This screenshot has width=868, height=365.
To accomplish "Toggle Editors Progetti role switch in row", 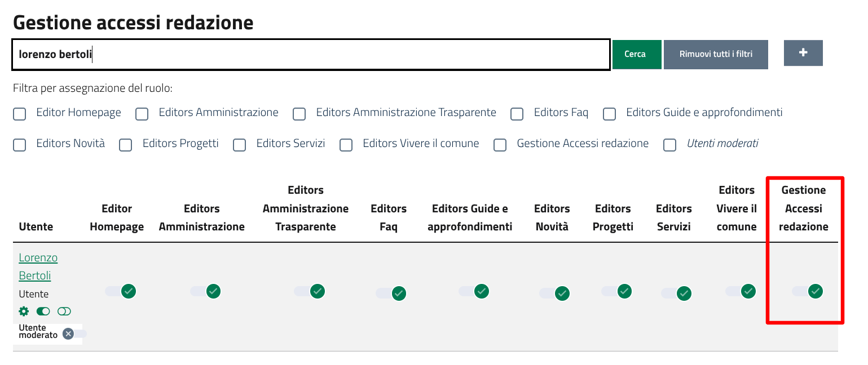I will tap(616, 291).
